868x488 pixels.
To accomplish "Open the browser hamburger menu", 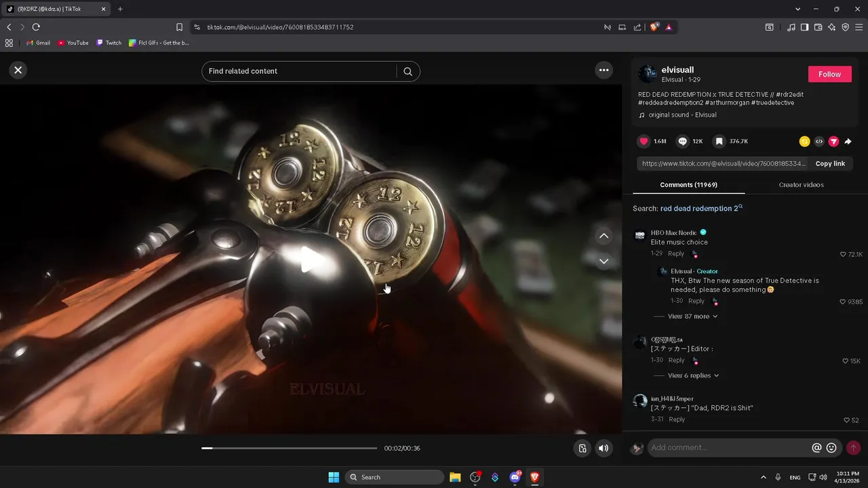I will point(859,27).
